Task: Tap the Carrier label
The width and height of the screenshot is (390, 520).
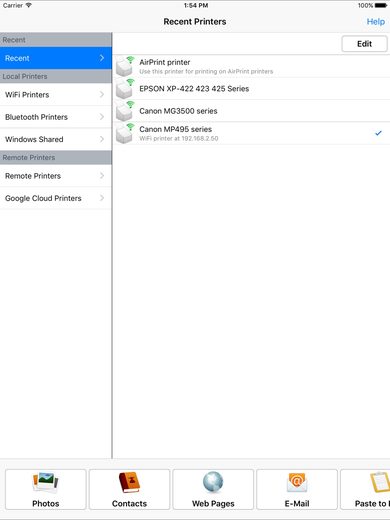Action: [x=13, y=5]
